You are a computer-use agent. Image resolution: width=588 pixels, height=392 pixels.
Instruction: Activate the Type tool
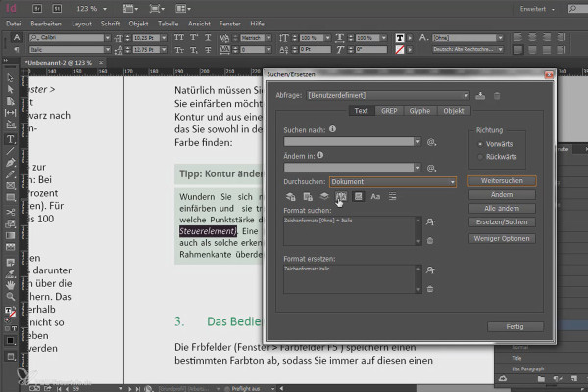pyautogui.click(x=10, y=139)
